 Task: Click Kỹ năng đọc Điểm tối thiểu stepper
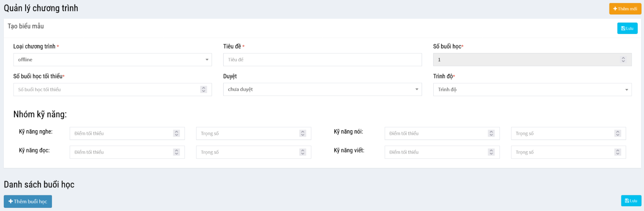[176, 152]
